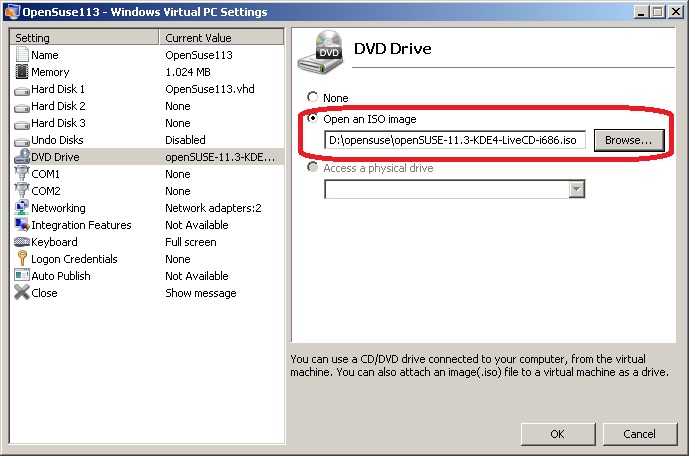Open the physical drive dropdown arrow
Screen dimensions: 689x456
click(577, 189)
